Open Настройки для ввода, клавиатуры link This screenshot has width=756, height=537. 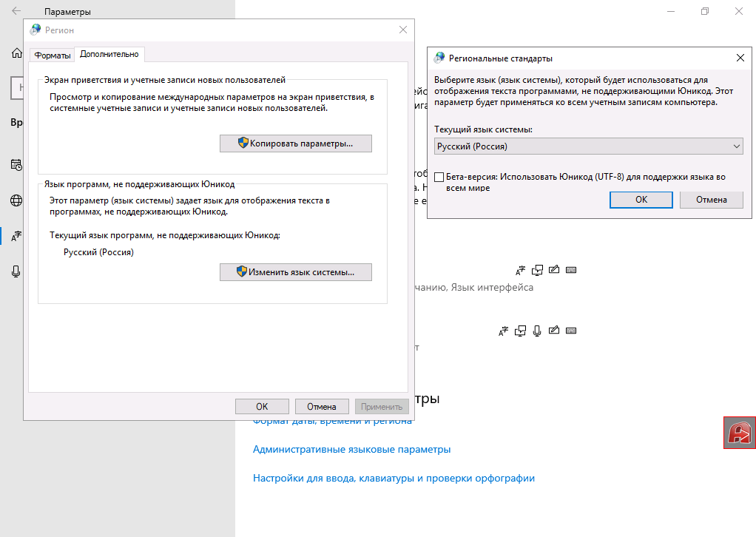[393, 478]
